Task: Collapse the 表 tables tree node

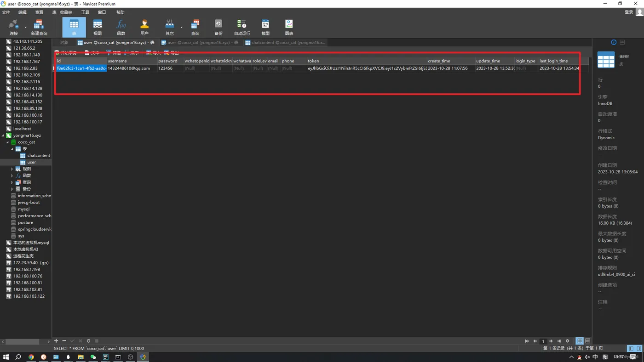Action: pyautogui.click(x=12, y=149)
